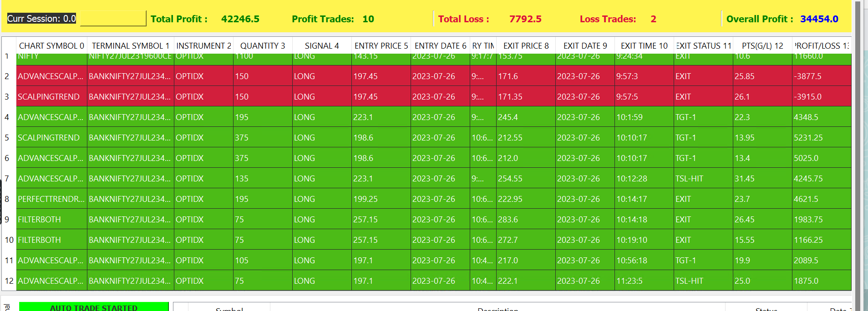Select row number 7 header
This screenshot has height=311, width=868.
click(9, 178)
